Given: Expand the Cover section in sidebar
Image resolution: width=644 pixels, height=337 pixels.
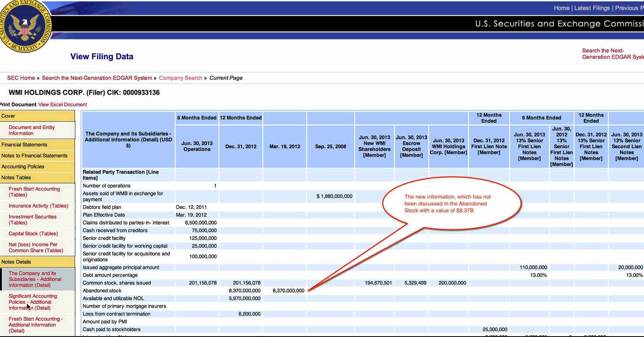Looking at the screenshot, I should (x=38, y=116).
